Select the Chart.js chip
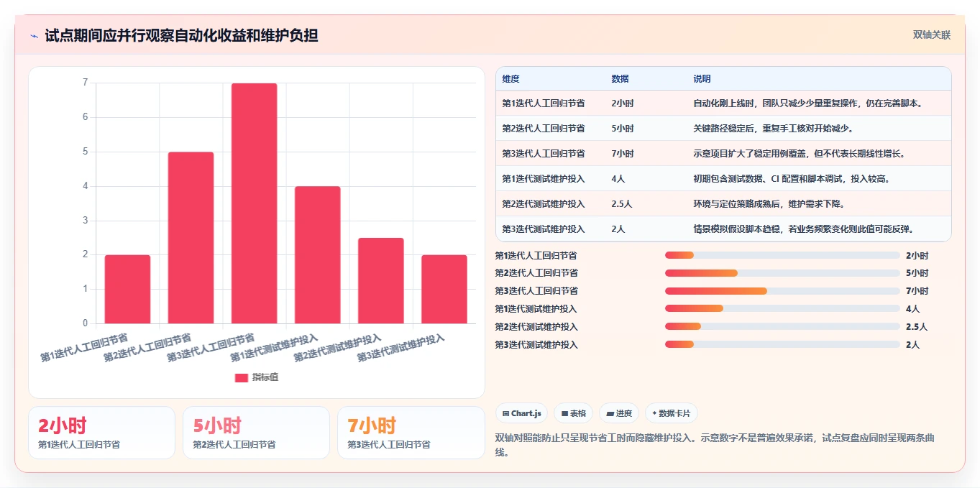 pyautogui.click(x=521, y=413)
